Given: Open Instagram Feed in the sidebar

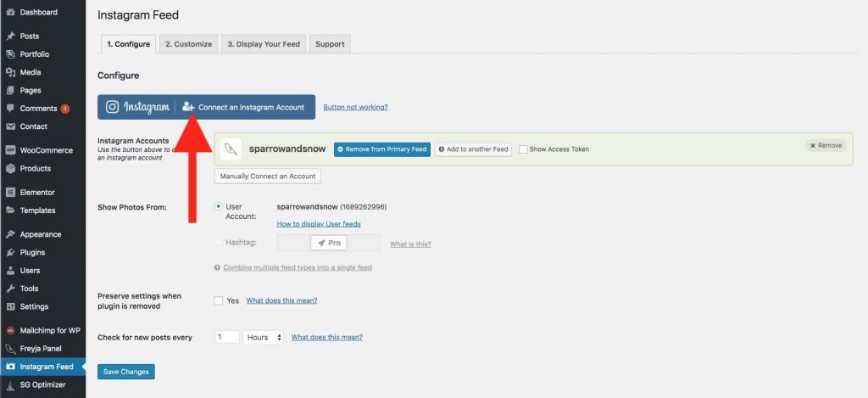Looking at the screenshot, I should pos(42,367).
